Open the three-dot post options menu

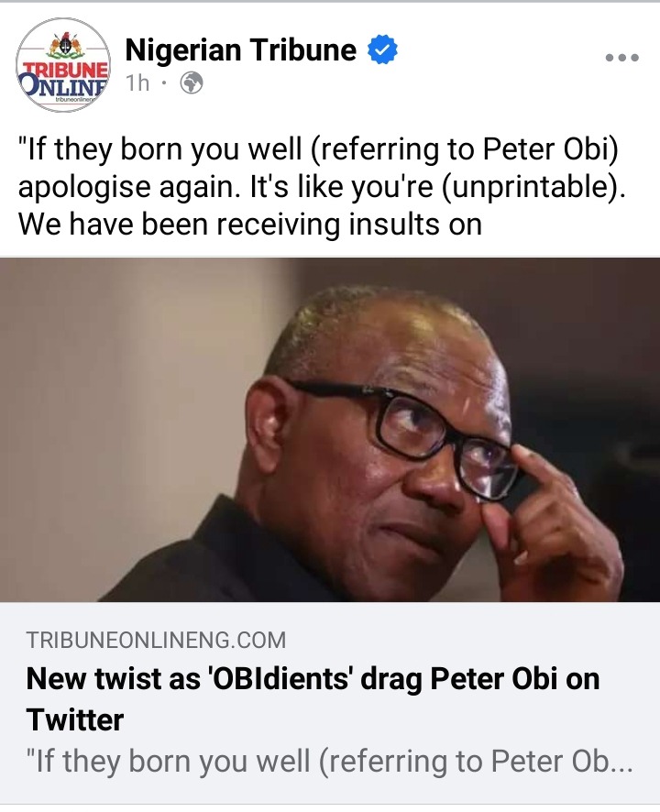621,58
